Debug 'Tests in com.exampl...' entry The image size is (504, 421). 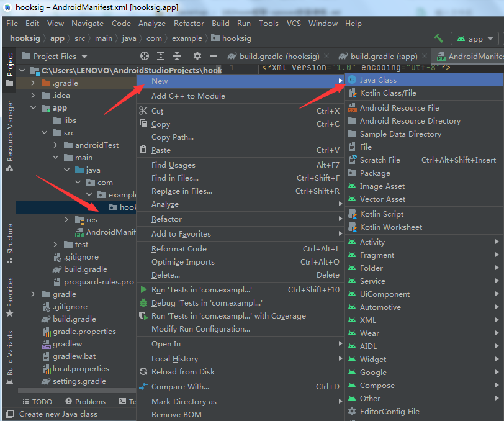(x=240, y=303)
